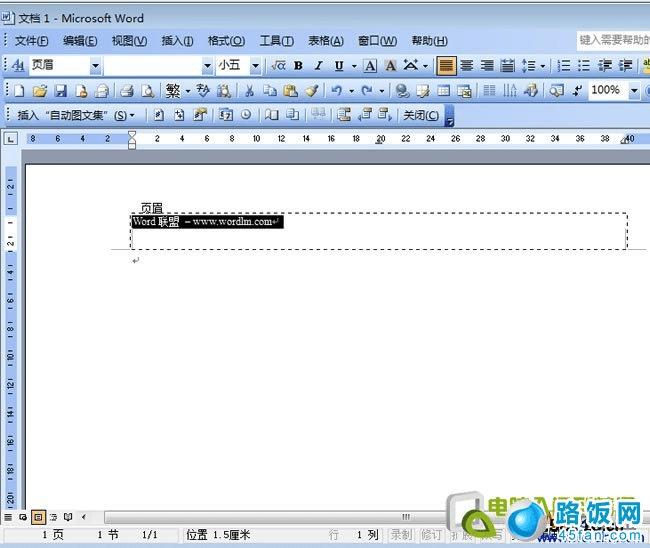This screenshot has width=650, height=548.
Task: Open the 帮助(H) menu
Action: [429, 41]
